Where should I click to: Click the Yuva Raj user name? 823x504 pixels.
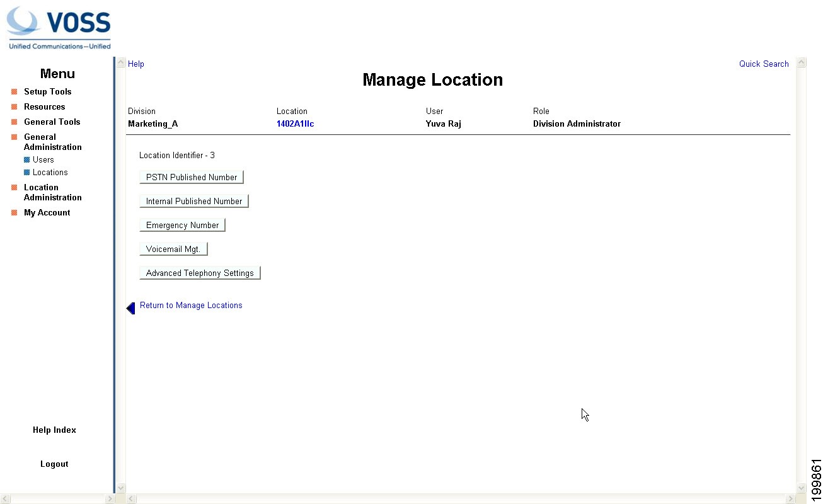[x=444, y=124]
